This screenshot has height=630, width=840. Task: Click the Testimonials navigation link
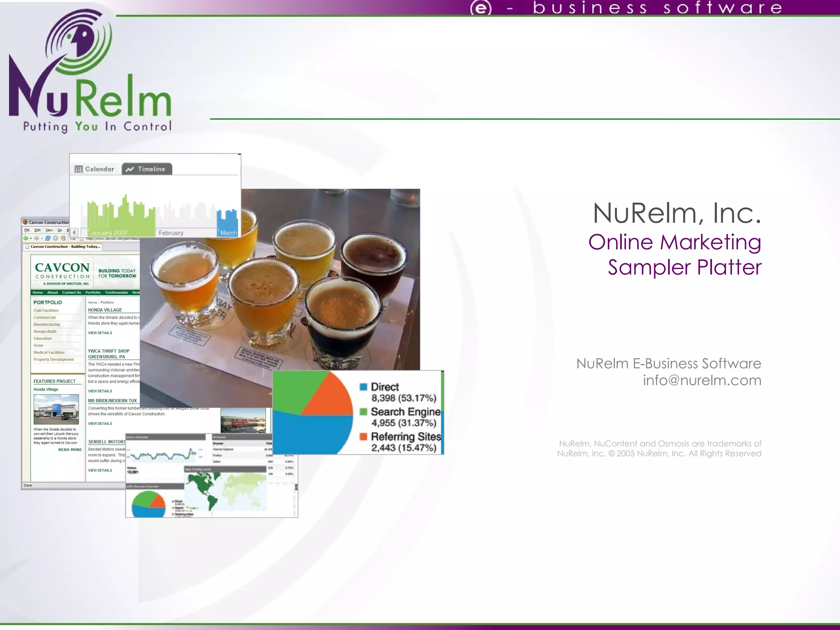[x=116, y=292]
